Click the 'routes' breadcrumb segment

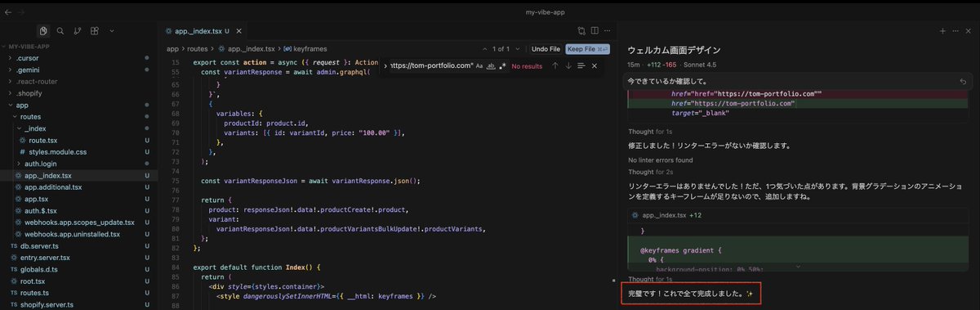coord(198,49)
